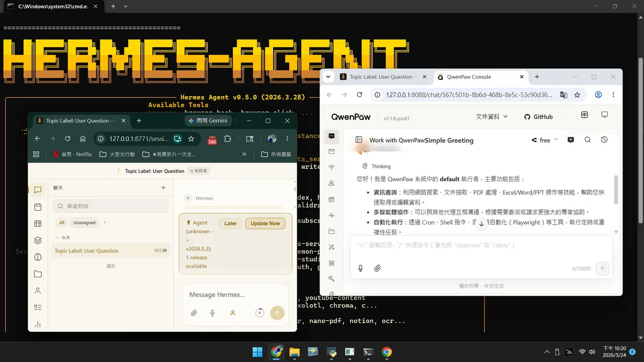Click the QwenPaw language switch icon

tap(584, 115)
